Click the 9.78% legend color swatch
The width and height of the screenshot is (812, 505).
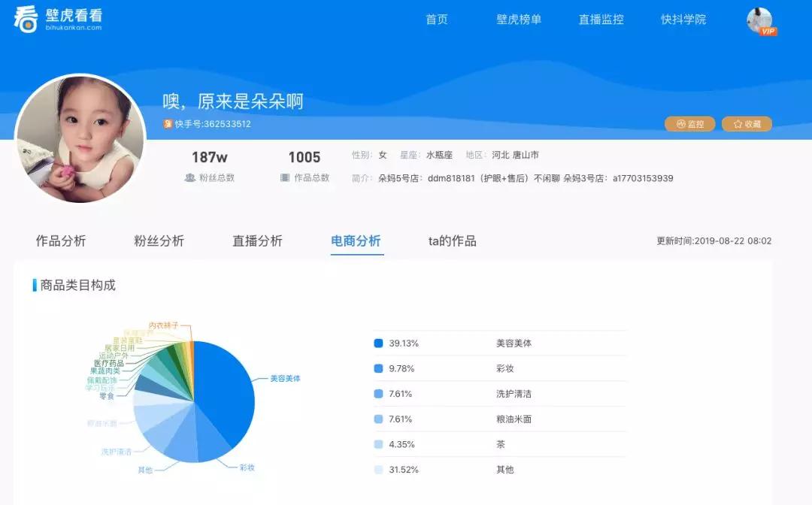(378, 368)
